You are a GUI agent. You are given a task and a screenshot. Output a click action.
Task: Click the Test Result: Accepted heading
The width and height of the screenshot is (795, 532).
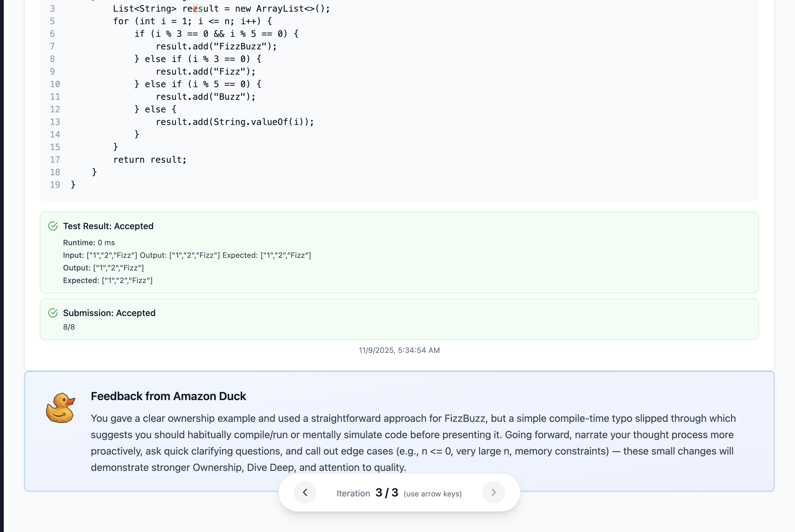click(108, 226)
